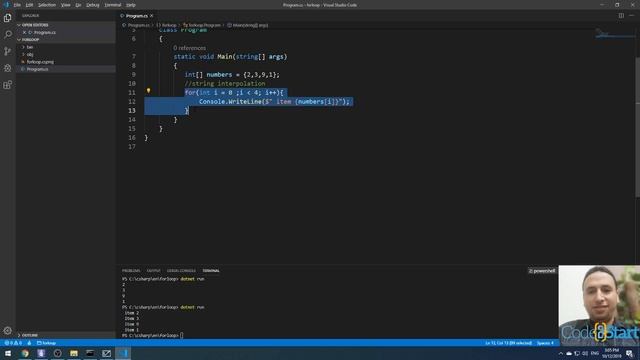Click Spaces: 4 indentation status item
Viewport: 640px width, 360px height.
pyautogui.click(x=545, y=343)
